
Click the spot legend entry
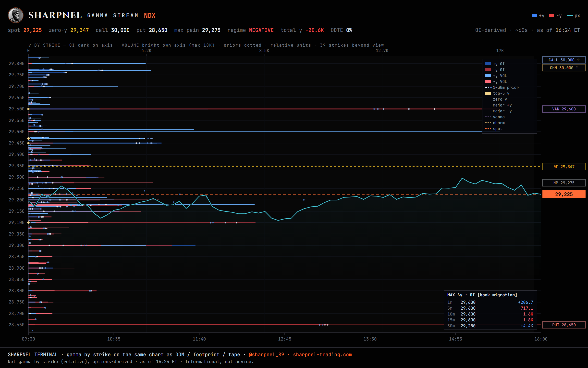coord(493,129)
